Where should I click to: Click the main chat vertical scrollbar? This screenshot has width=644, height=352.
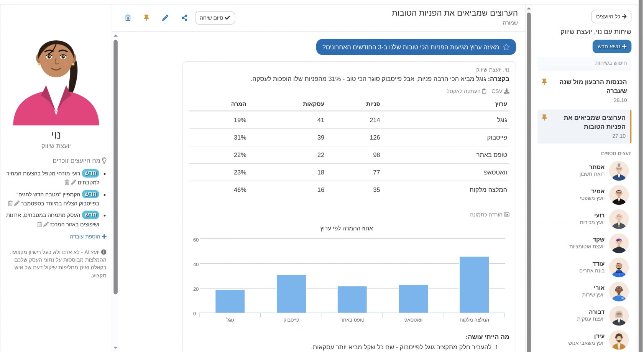coord(115,167)
